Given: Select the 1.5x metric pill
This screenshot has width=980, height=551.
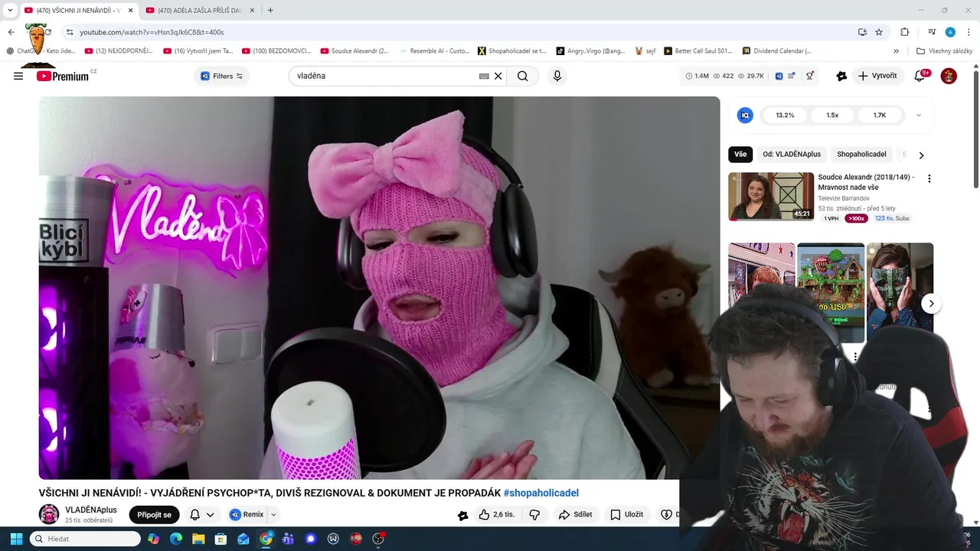Looking at the screenshot, I should pyautogui.click(x=832, y=115).
